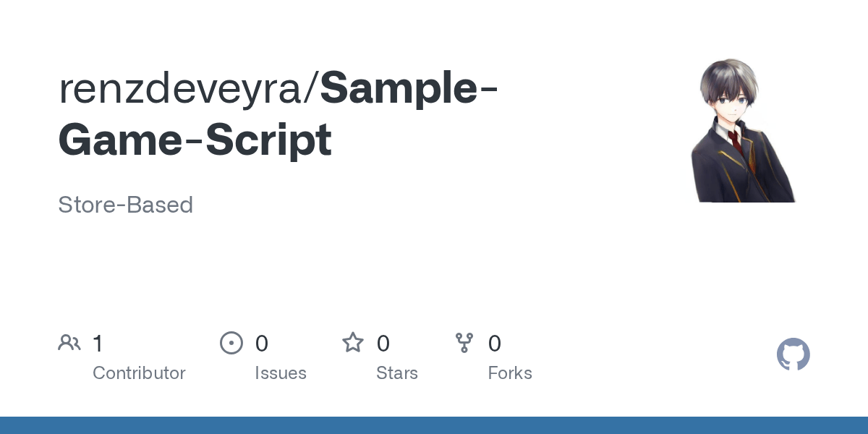
Task: Click the avatar character's face
Action: (x=731, y=102)
